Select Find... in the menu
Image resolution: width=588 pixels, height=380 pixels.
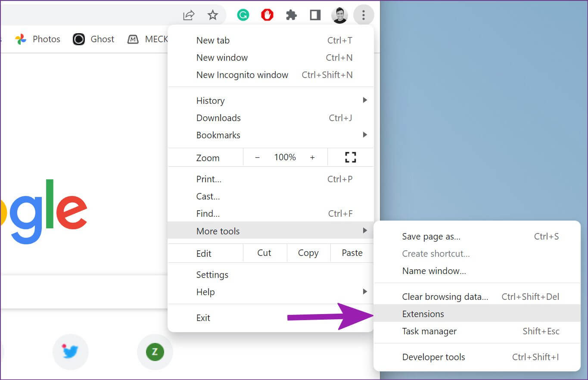[271, 213]
